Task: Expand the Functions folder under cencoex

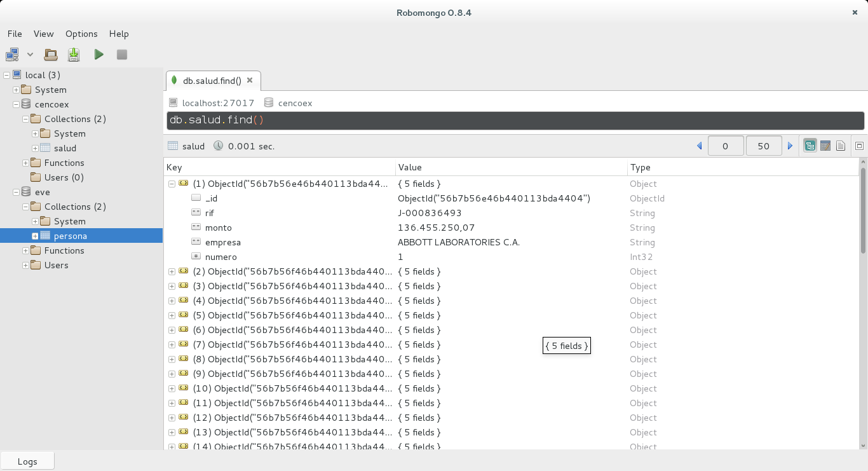Action: coord(26,163)
